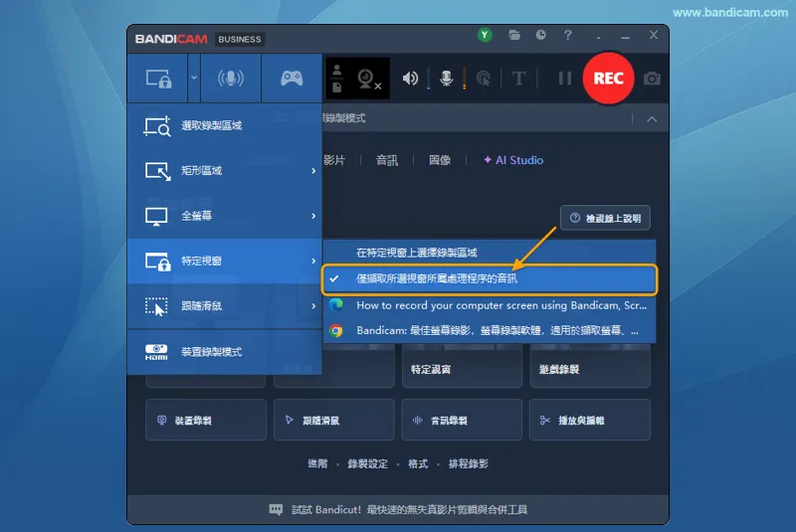Open the 排程錄影 link
This screenshot has height=532, width=796.
click(468, 463)
